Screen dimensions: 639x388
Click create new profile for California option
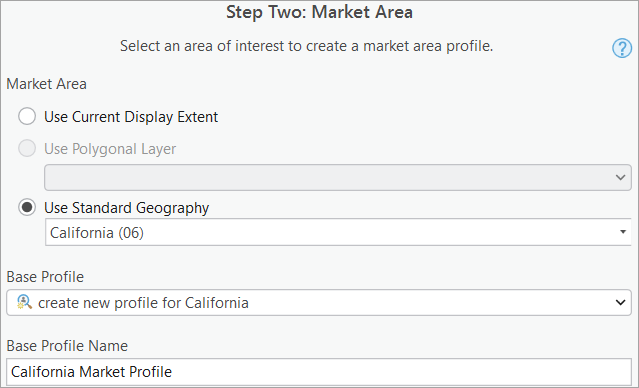143,303
